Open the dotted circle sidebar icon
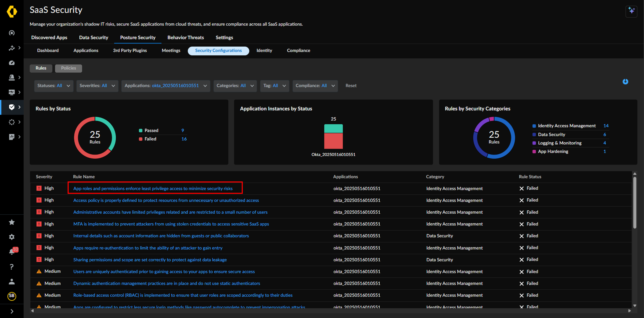Image resolution: width=644 pixels, height=318 pixels. click(12, 122)
